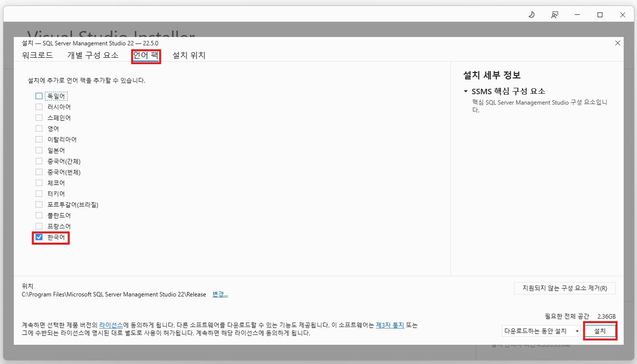Click 지원되지 않는 구성 요소 제거(R) button
This screenshot has height=364, width=637.
[x=564, y=288]
